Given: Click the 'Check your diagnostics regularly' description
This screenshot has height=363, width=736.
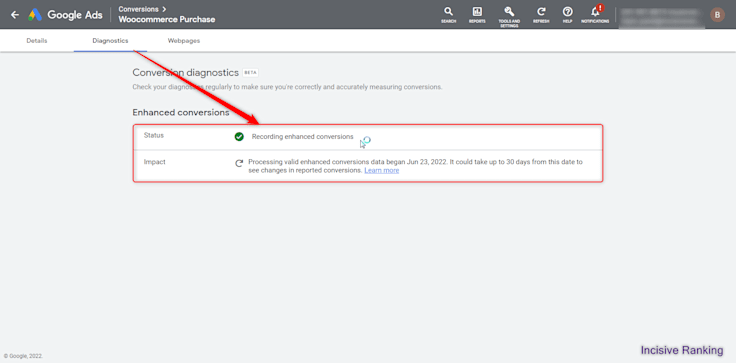Looking at the screenshot, I should pyautogui.click(x=287, y=87).
